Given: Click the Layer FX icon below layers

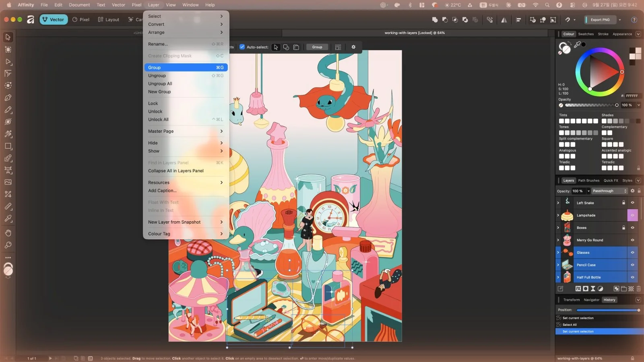Looking at the screenshot, I should pos(578,288).
